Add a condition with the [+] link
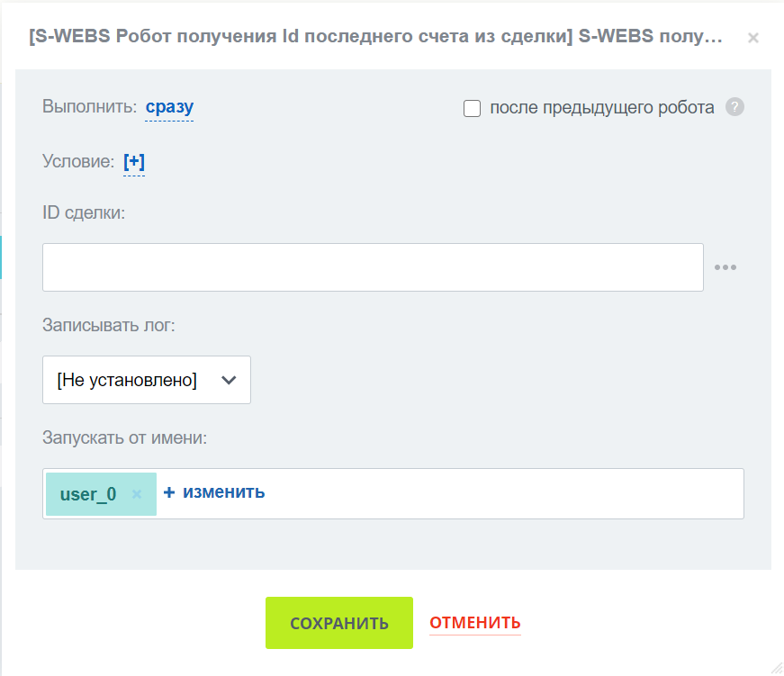 coord(134,162)
